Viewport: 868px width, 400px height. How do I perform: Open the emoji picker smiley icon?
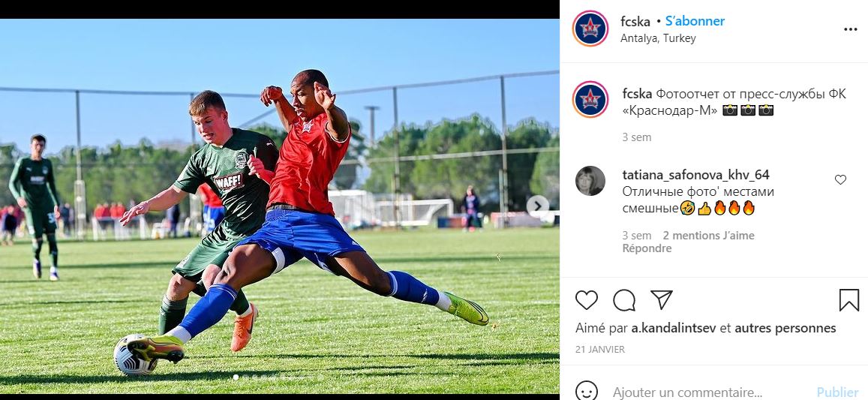coord(586,391)
